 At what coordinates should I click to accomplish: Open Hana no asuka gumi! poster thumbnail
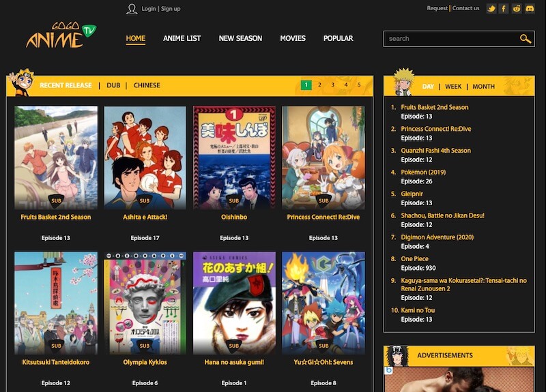(234, 303)
